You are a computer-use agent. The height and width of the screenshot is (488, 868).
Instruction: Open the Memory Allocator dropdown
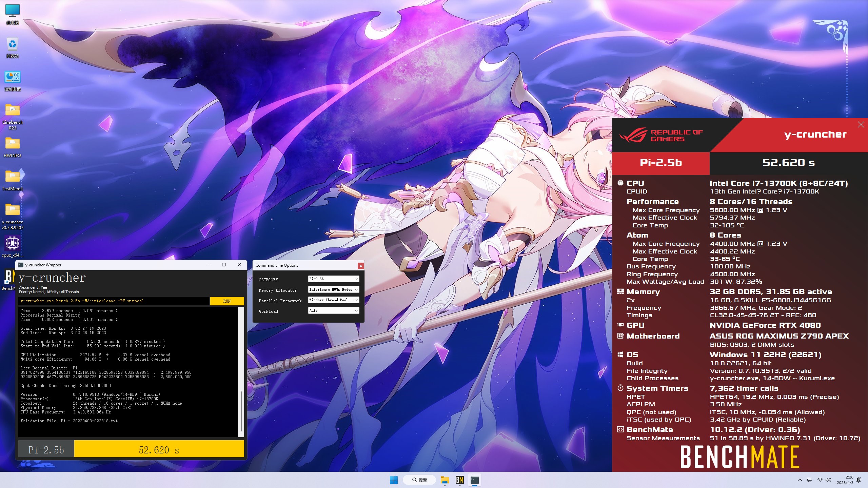pyautogui.click(x=334, y=289)
